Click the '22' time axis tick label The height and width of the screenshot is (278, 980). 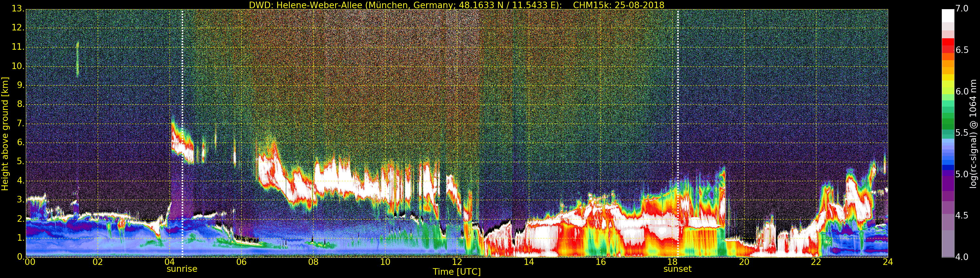816,262
